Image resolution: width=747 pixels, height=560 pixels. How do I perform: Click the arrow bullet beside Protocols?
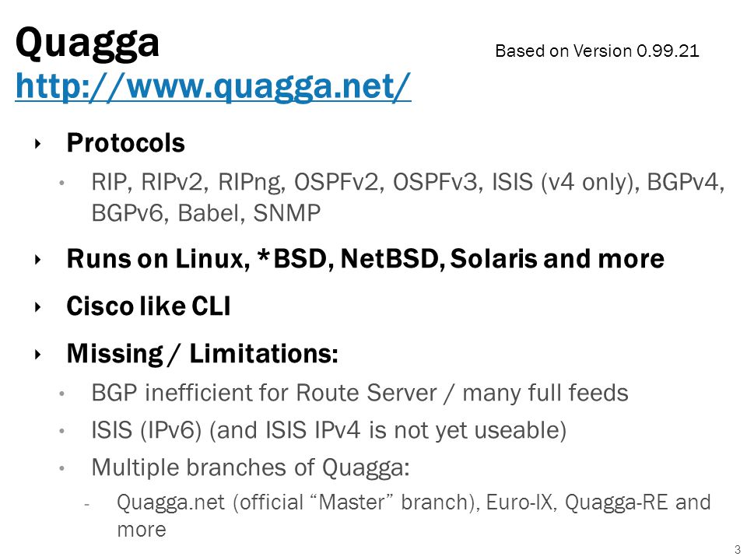point(38,143)
